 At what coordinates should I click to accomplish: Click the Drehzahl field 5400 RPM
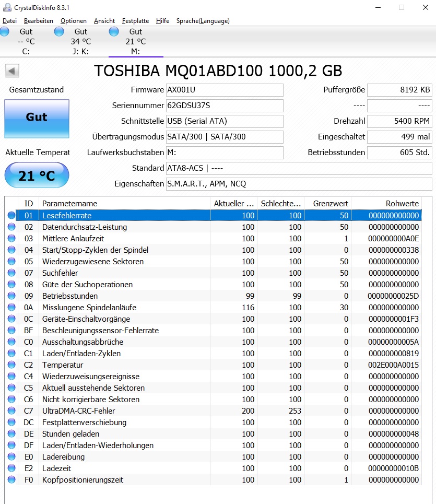[399, 121]
